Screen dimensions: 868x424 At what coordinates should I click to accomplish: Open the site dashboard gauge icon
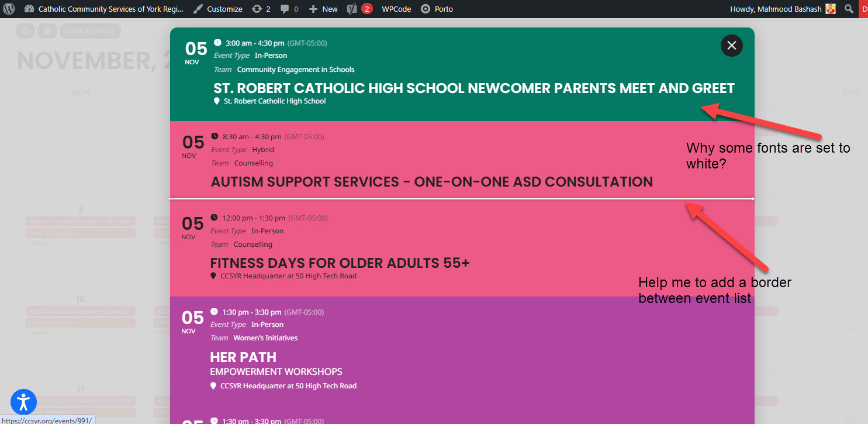pos(29,9)
